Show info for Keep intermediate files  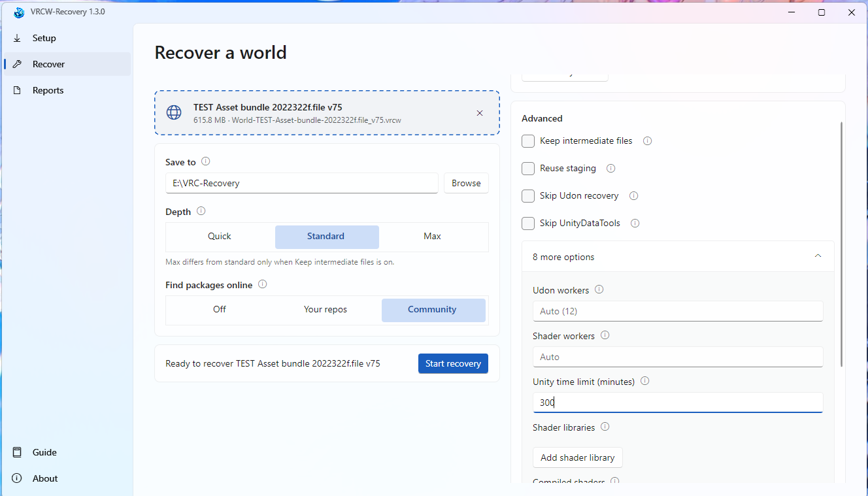point(648,141)
